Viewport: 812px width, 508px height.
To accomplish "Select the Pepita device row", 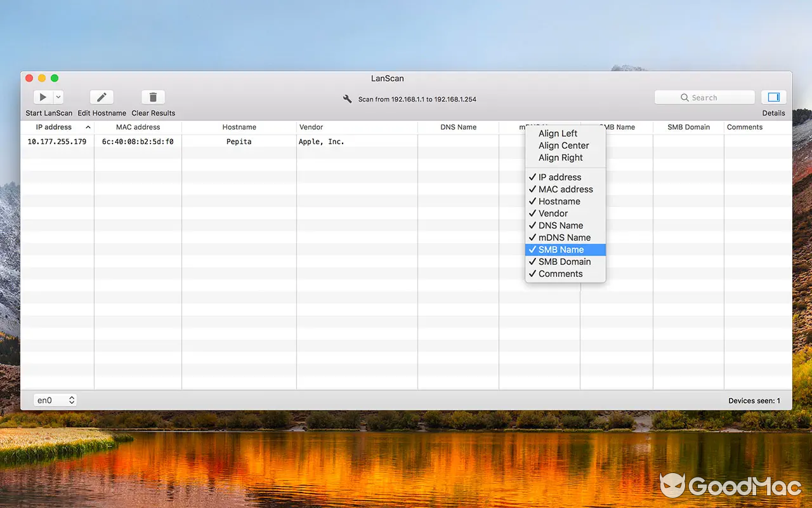I will point(239,142).
